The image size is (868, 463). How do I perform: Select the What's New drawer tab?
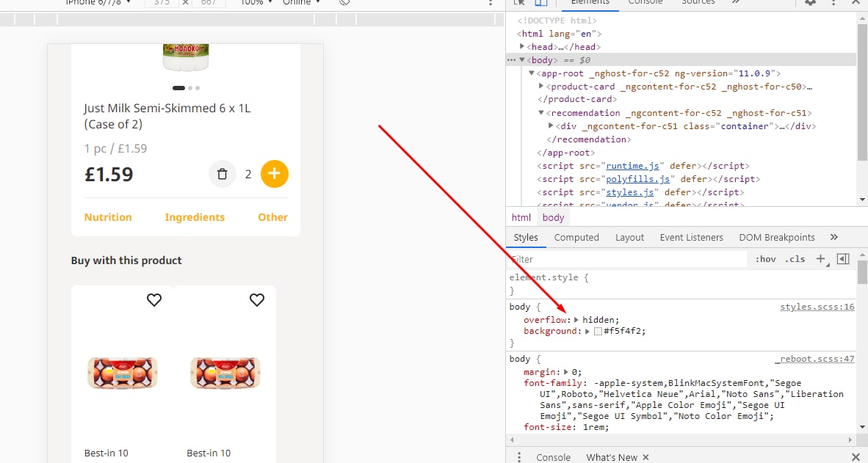click(x=612, y=457)
